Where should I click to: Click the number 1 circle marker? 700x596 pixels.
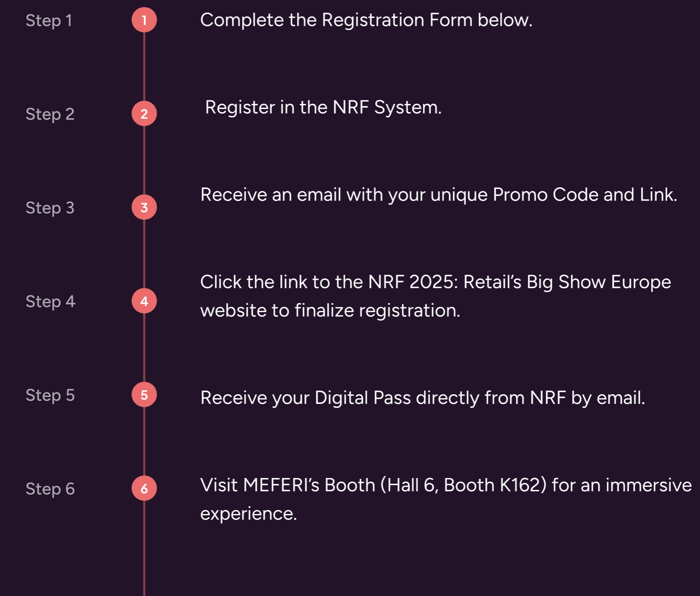144,20
